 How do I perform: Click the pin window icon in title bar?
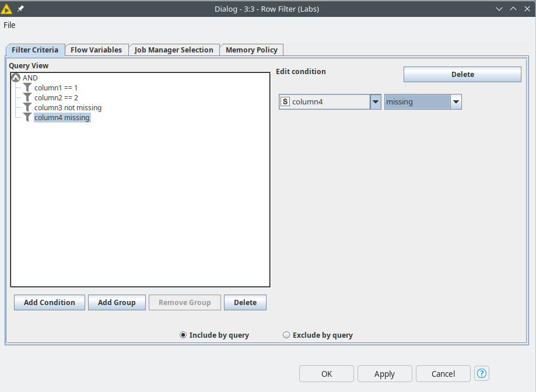tap(20, 9)
